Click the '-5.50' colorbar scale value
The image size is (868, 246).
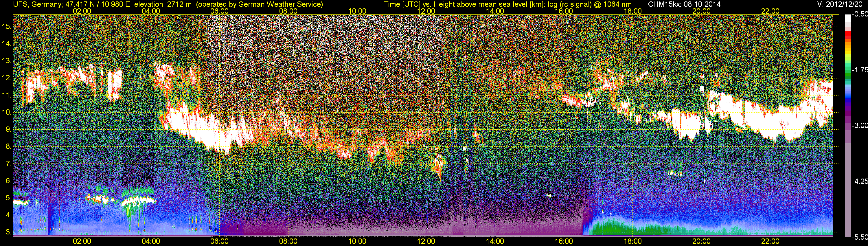(860, 237)
